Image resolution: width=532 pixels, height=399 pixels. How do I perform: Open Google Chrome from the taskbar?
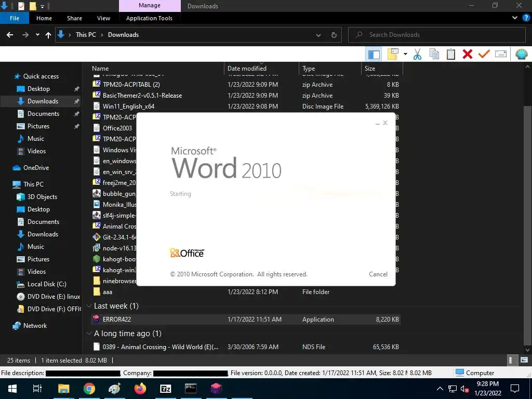89,389
